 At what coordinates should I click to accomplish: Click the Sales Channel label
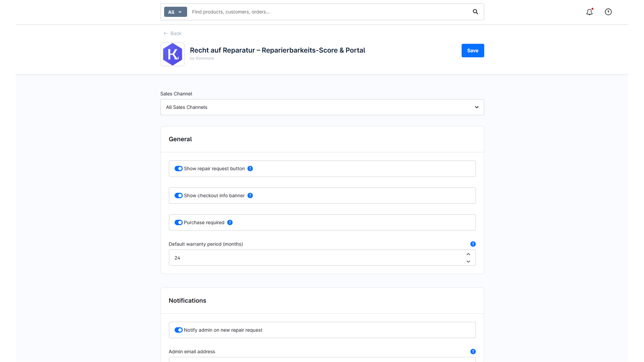point(176,94)
